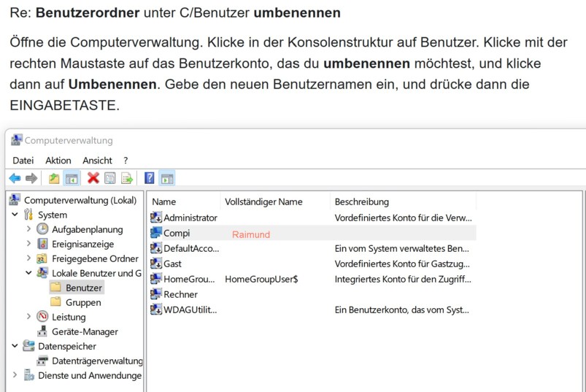Click the Aufgabenplanung clock icon
The width and height of the screenshot is (586, 392).
click(x=42, y=229)
